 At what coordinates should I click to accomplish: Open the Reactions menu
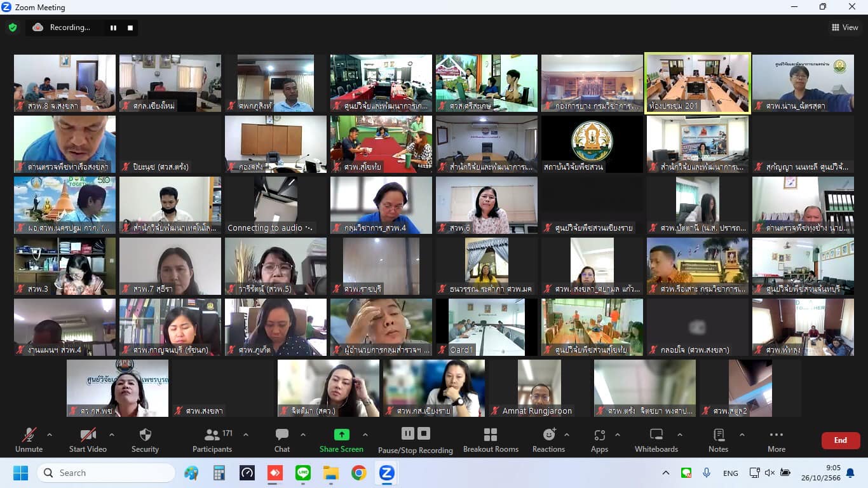tap(548, 440)
